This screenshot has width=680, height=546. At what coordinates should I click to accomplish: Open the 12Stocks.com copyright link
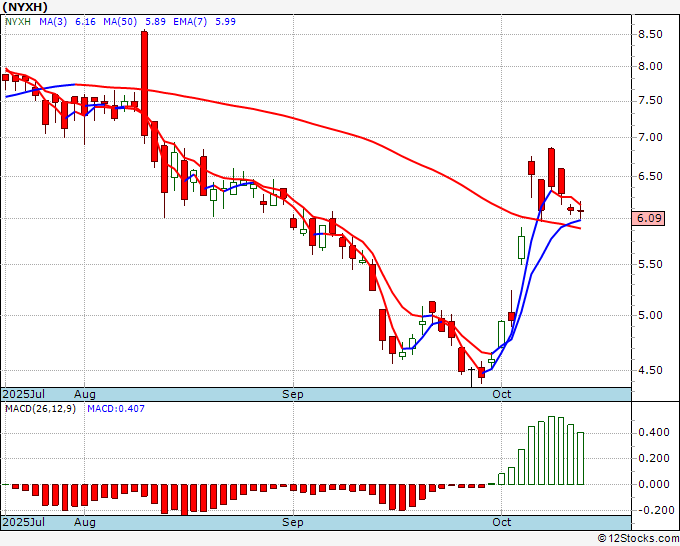coord(638,539)
